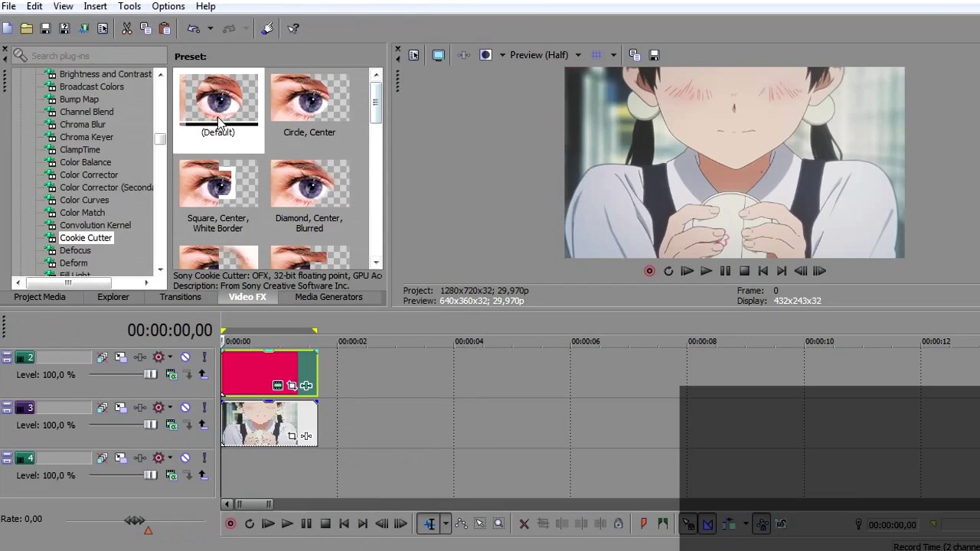Open Track Motion on track 2
Viewport: 980px width, 551px height.
[x=120, y=357]
